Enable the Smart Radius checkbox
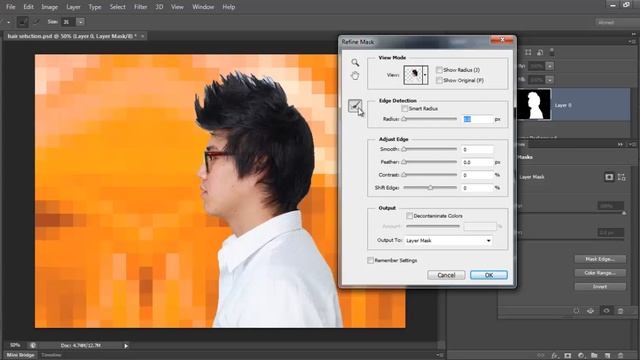This screenshot has width=640, height=360. pyautogui.click(x=404, y=109)
